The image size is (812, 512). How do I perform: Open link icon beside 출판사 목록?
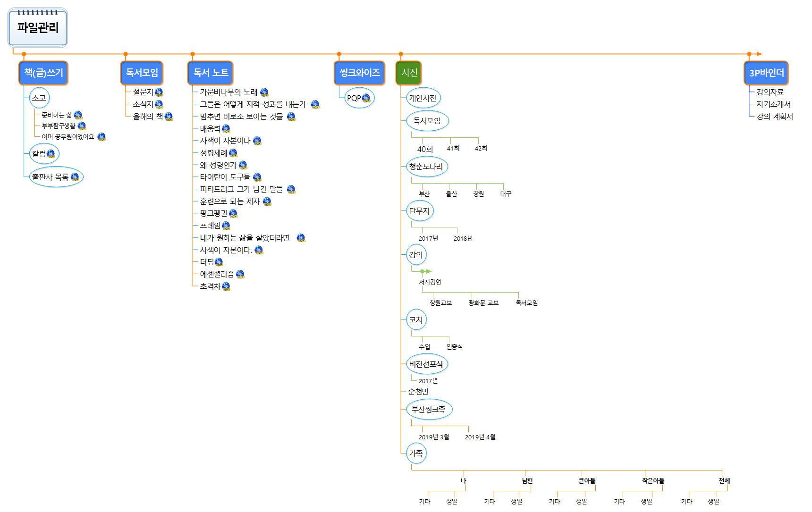click(x=75, y=177)
